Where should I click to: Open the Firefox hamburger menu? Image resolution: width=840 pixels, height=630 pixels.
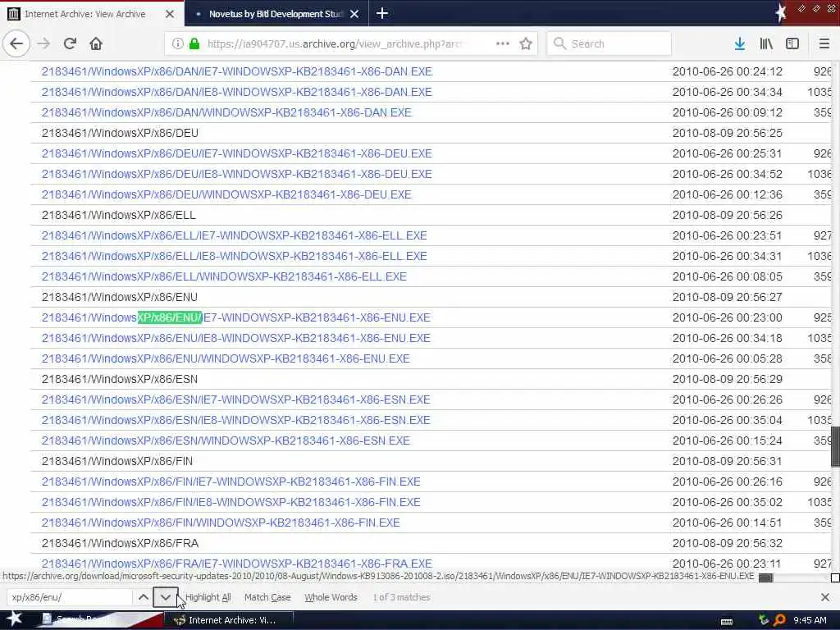[824, 44]
